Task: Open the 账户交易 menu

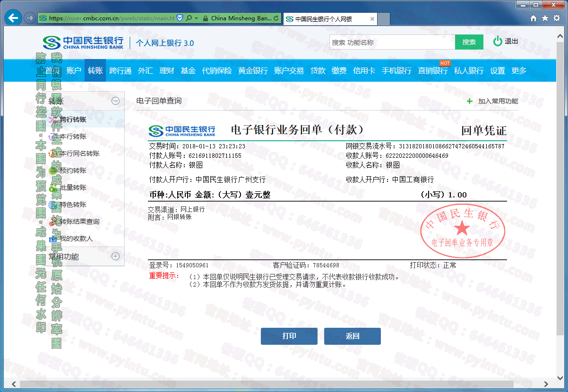Action: (289, 70)
